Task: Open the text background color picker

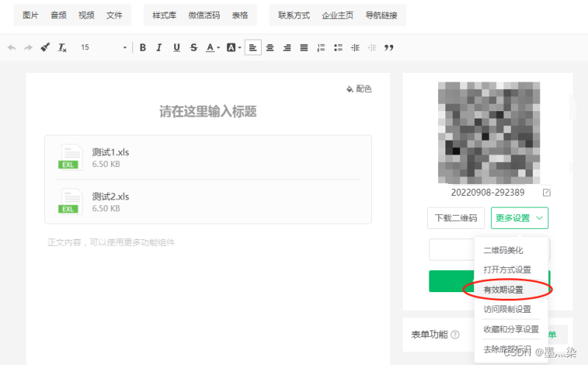Action: point(234,48)
